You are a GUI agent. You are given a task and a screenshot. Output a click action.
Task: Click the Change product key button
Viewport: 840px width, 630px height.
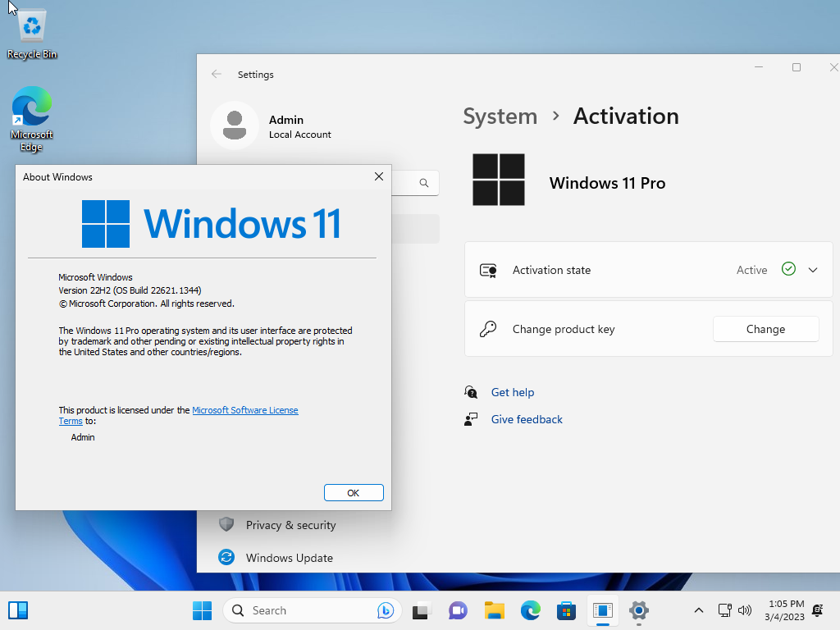click(765, 329)
